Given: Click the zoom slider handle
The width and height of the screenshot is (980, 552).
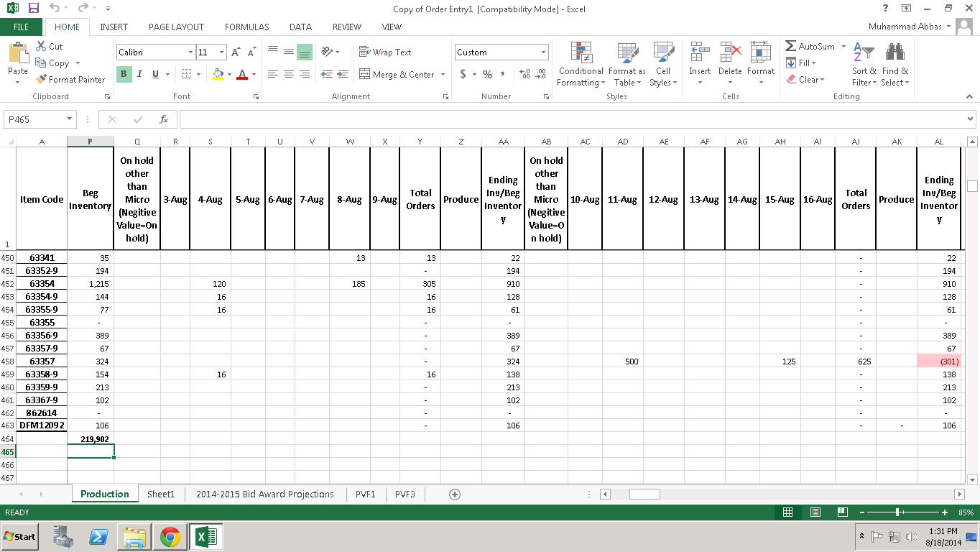Looking at the screenshot, I should tap(898, 512).
